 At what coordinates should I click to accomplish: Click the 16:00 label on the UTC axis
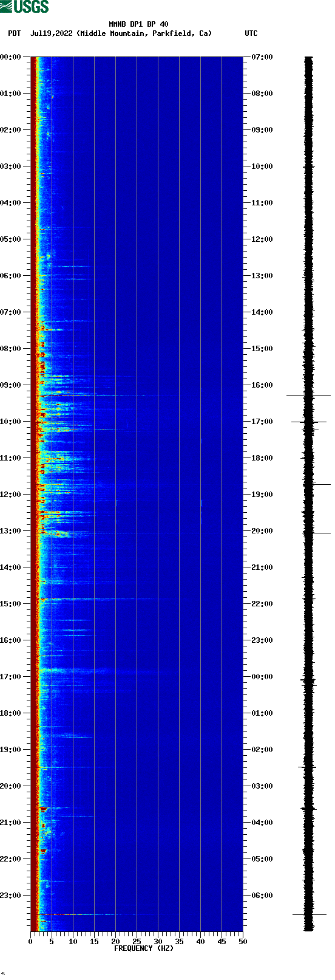point(262,385)
